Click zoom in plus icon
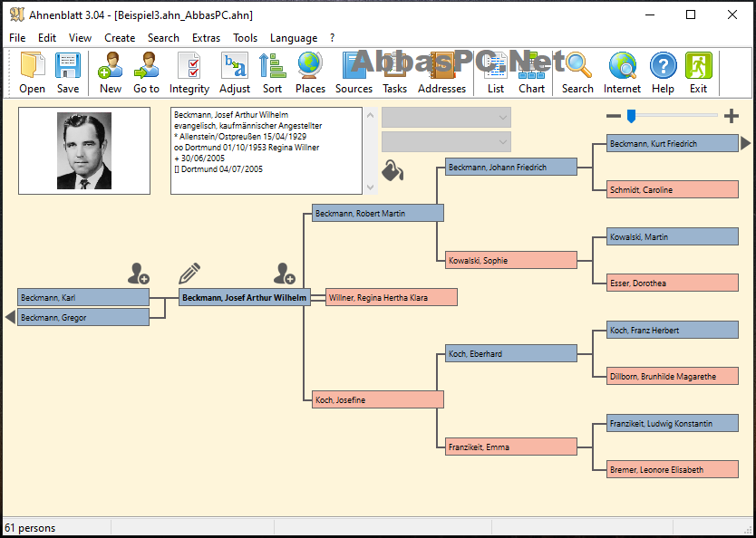Screen dimensions: 756x538 tap(732, 116)
